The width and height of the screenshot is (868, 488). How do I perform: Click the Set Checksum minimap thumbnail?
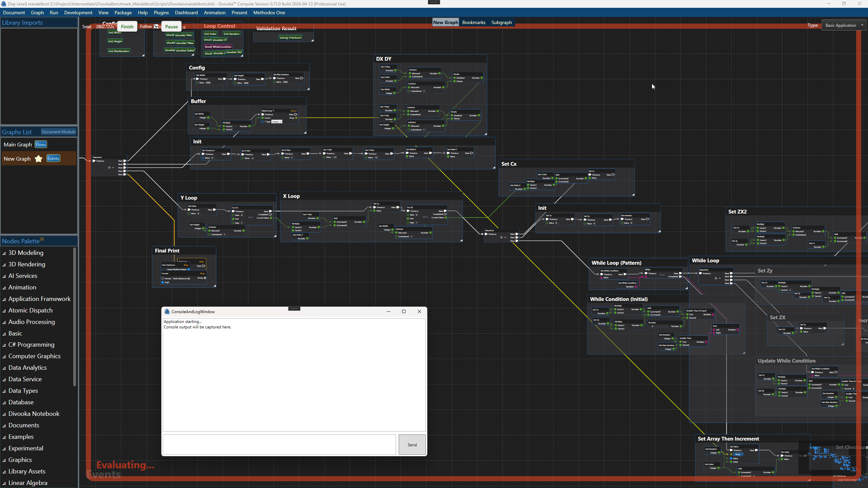coord(833,457)
